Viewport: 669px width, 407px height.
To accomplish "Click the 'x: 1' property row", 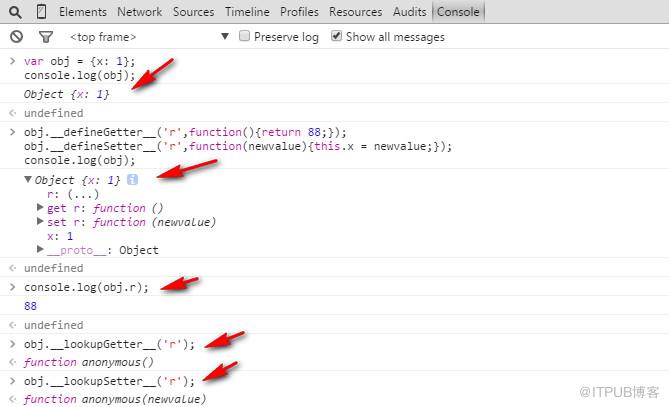I will [60, 236].
